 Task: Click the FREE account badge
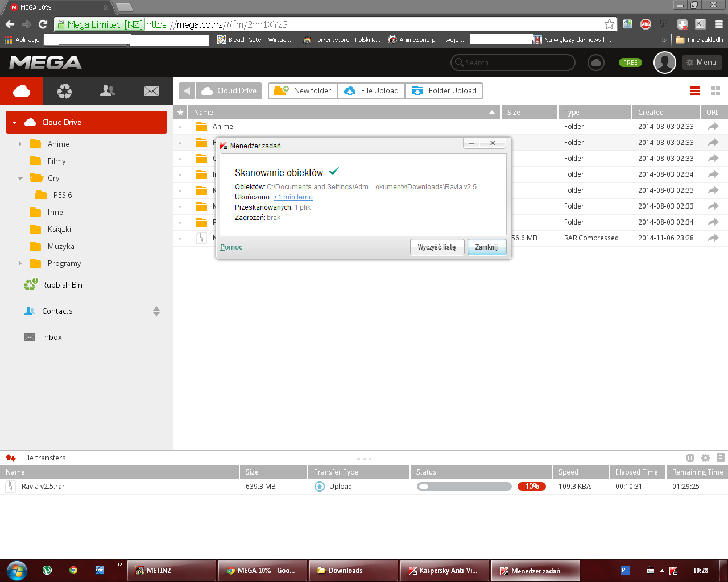coord(630,63)
